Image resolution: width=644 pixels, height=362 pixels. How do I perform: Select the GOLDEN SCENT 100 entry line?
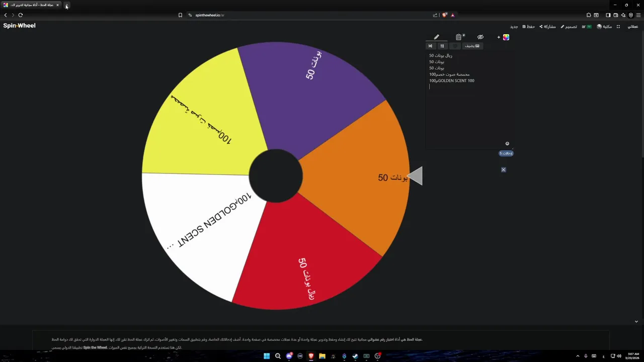452,80
